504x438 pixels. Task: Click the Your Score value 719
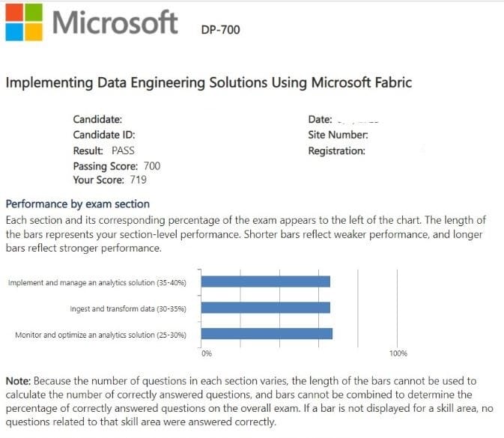click(138, 180)
